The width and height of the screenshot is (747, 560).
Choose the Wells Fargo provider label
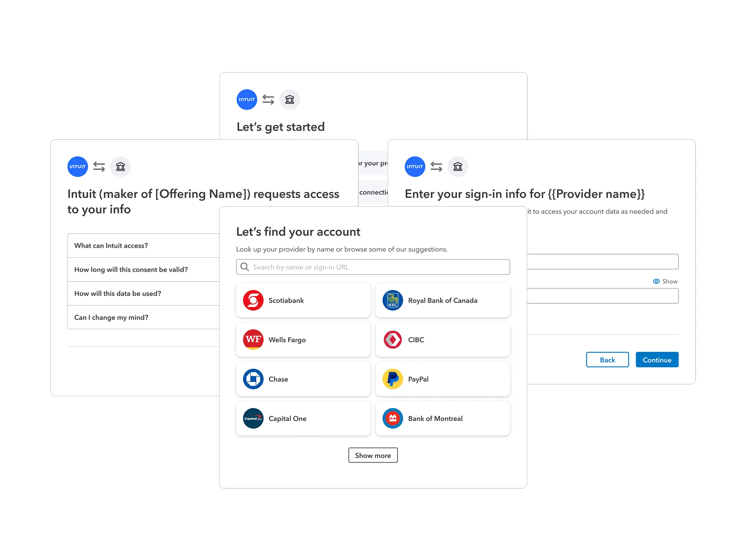pos(287,340)
